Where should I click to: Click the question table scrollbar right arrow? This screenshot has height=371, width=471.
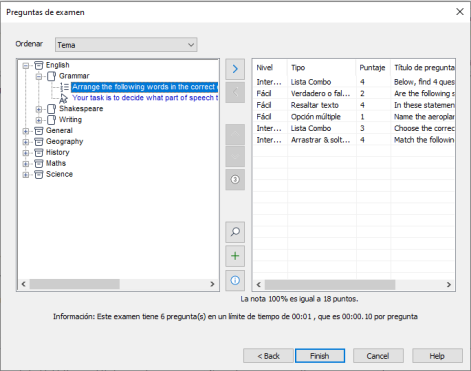click(x=449, y=285)
